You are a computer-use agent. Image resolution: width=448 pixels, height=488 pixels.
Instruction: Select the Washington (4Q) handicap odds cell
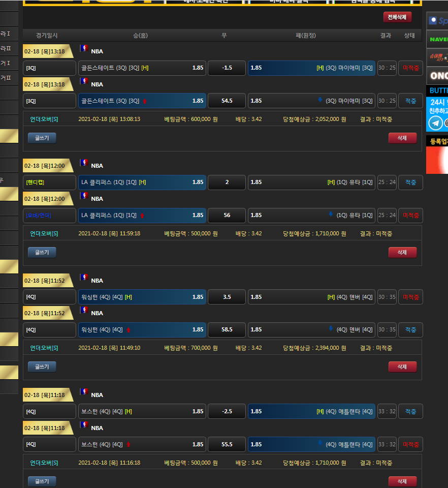(x=142, y=297)
